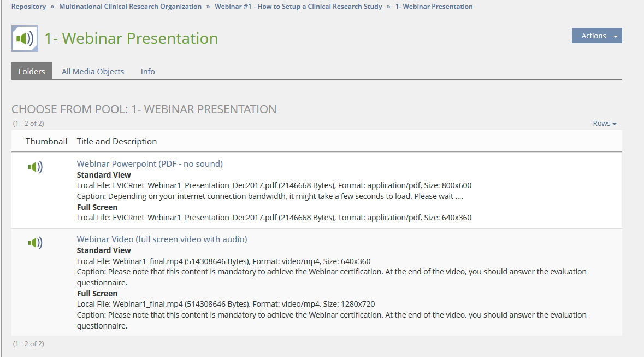
Task: Open Webinar Powerpoint (PDF - no sound) link
Action: point(150,163)
